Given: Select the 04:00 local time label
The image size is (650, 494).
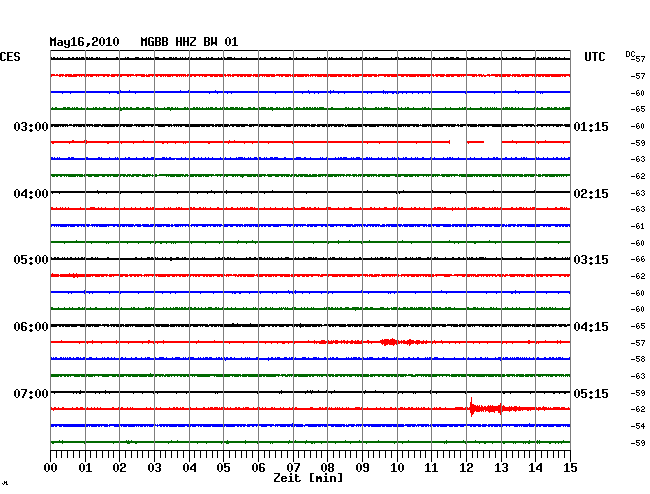Looking at the screenshot, I should 31,194.
